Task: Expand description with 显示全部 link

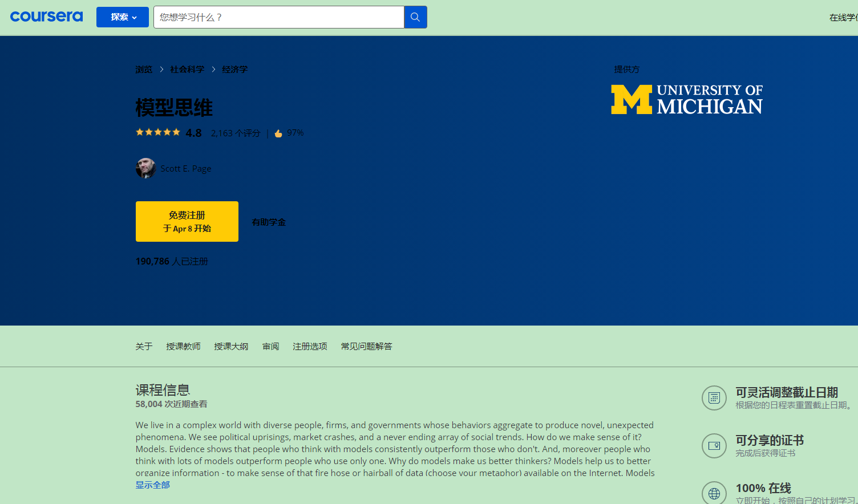Action: point(153,485)
